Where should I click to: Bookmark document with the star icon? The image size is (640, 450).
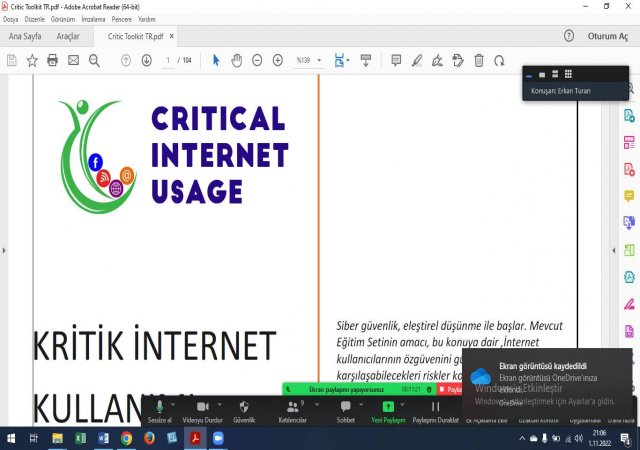pyautogui.click(x=32, y=60)
